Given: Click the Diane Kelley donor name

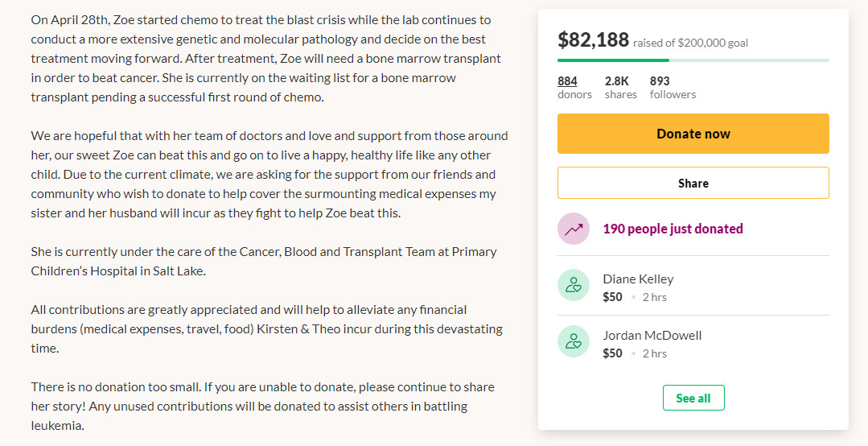Looking at the screenshot, I should pos(638,279).
